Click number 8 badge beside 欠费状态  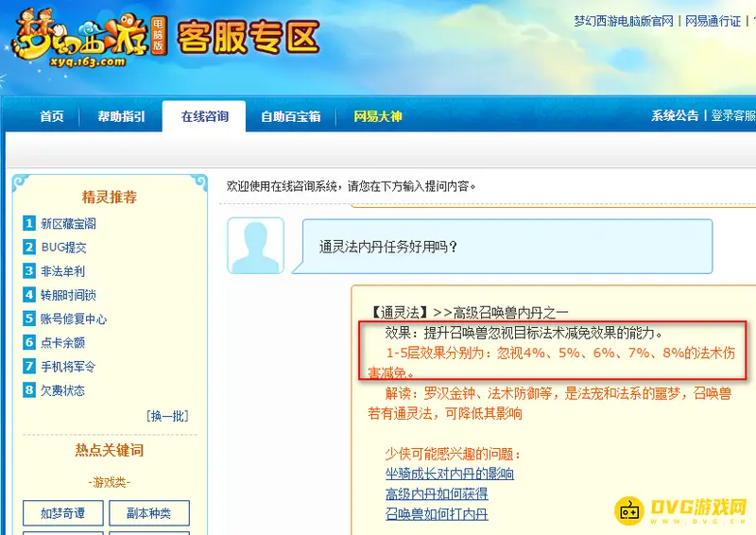click(29, 389)
